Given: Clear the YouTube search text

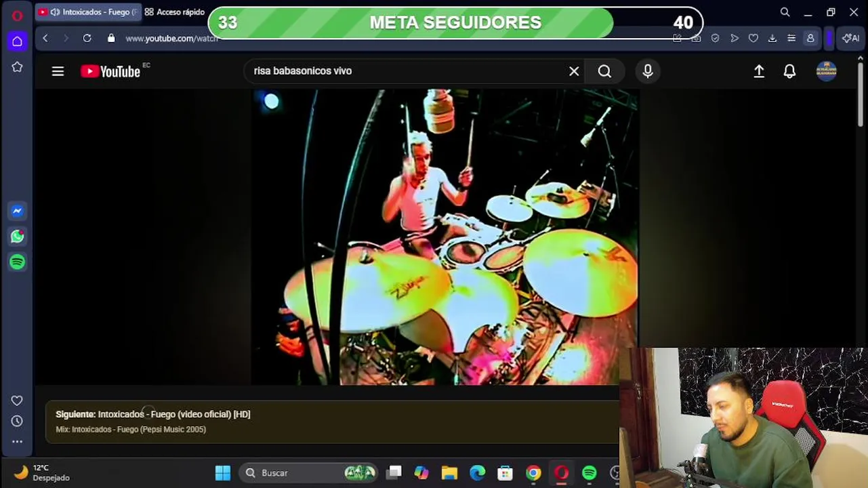Looking at the screenshot, I should point(574,71).
